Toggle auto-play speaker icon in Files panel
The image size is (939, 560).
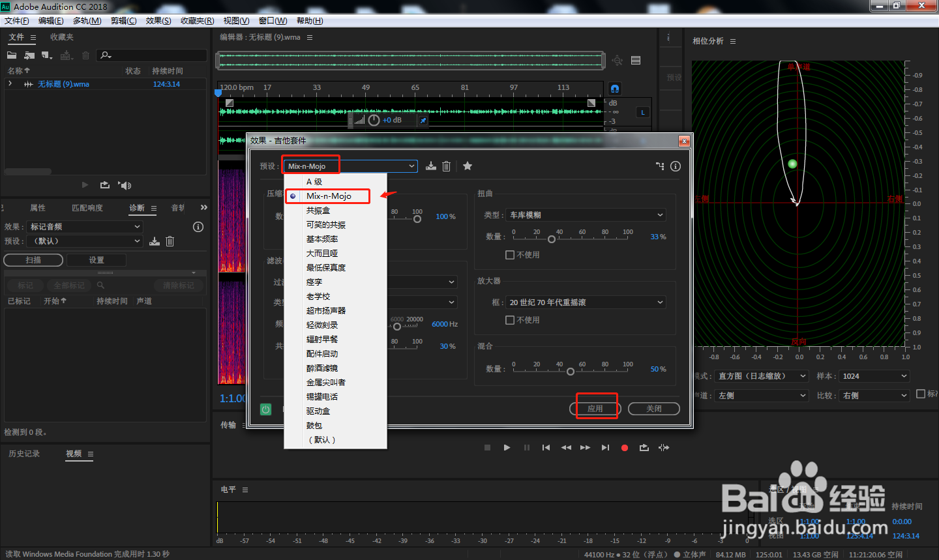tap(125, 185)
